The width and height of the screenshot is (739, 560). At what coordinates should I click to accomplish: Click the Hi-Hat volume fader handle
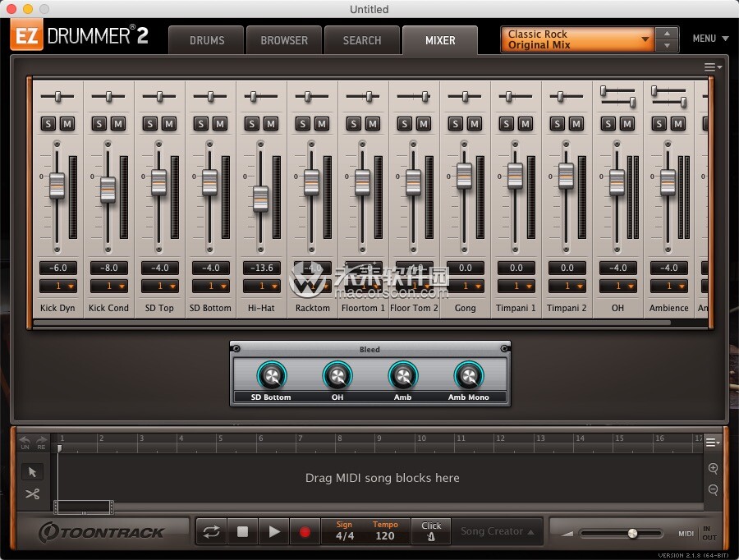point(260,199)
